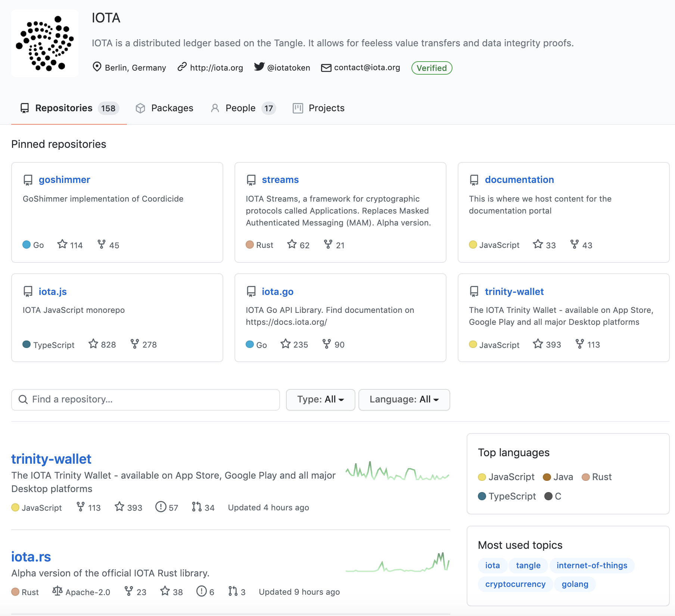The width and height of the screenshot is (675, 616).
Task: Open iota.rs's 6 open issues
Action: (x=205, y=592)
